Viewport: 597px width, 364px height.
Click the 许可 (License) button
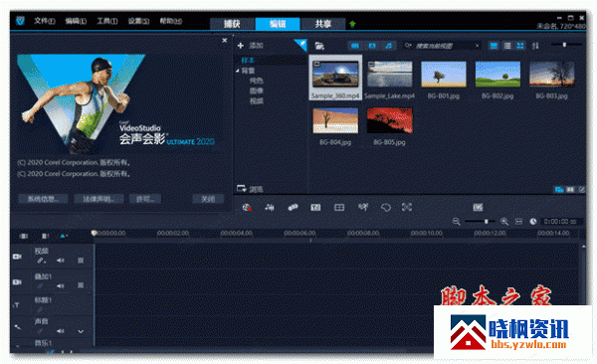tap(145, 199)
